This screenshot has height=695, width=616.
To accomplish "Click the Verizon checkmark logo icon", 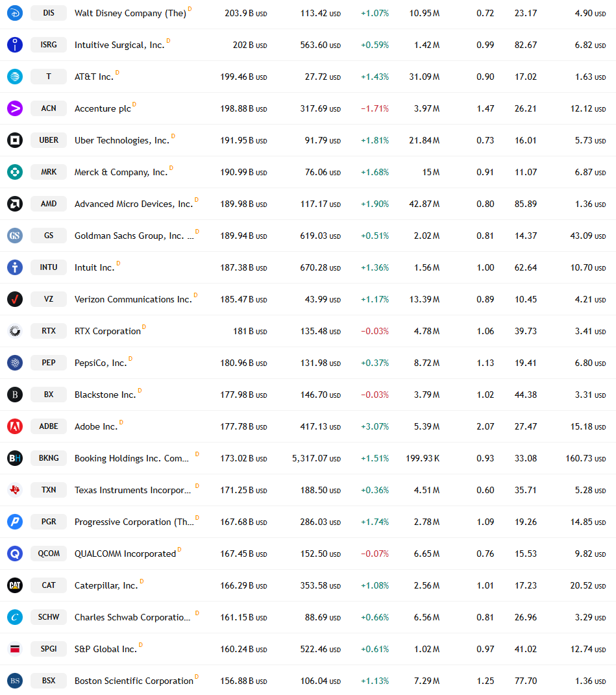I will click(x=15, y=299).
